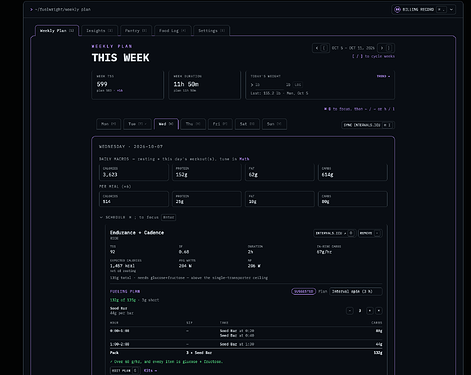
Task: Open the Kits link
Action: [150, 371]
